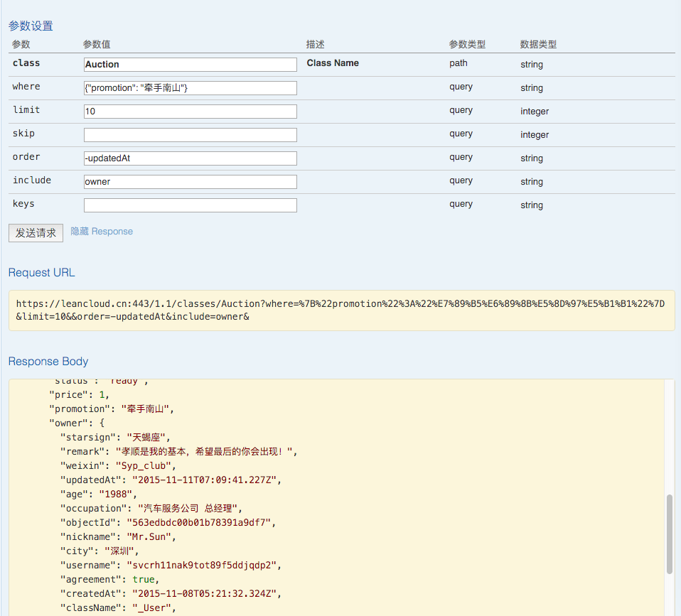This screenshot has height=616, width=681.
Task: Click the Request URL heading
Action: [42, 273]
